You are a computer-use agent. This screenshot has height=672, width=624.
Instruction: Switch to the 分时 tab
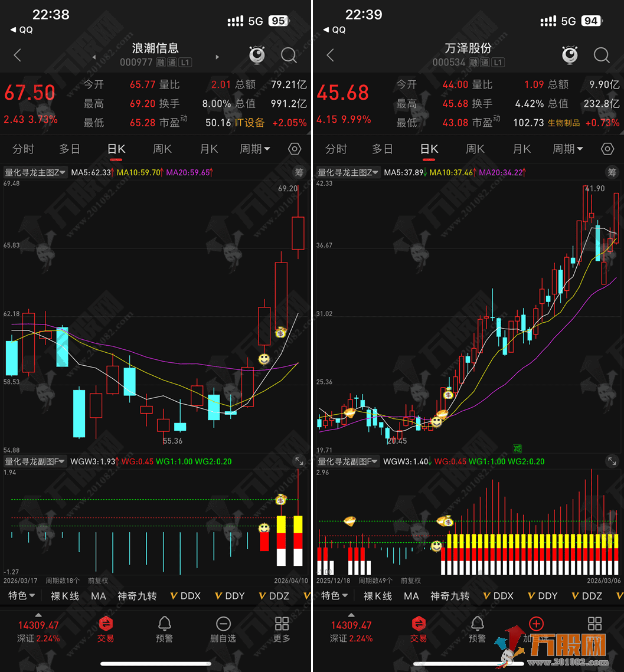23,149
